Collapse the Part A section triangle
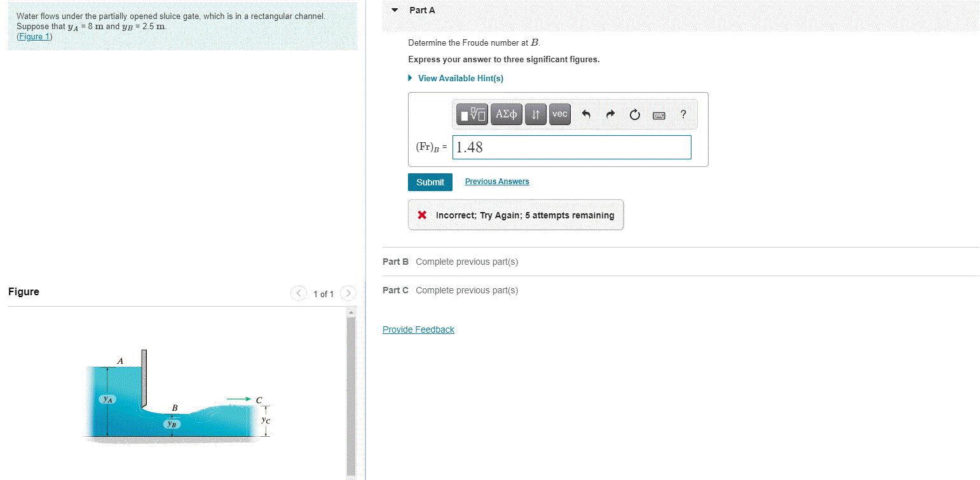The height and width of the screenshot is (480, 980). point(395,10)
